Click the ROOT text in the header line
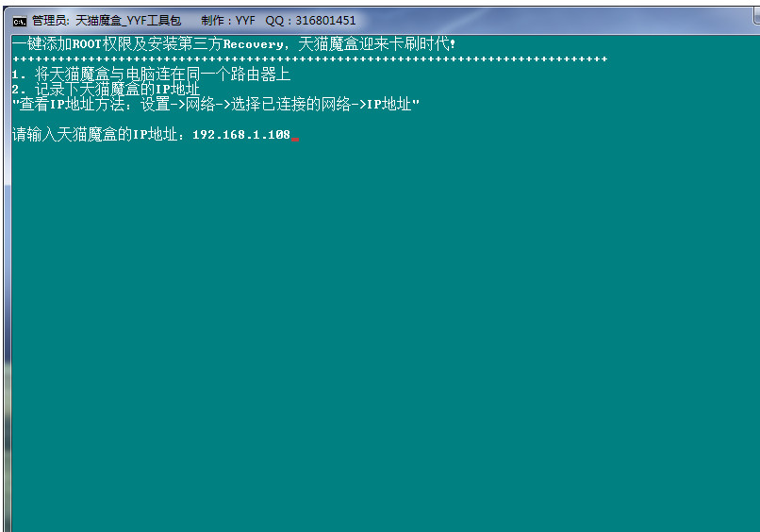 (87, 44)
